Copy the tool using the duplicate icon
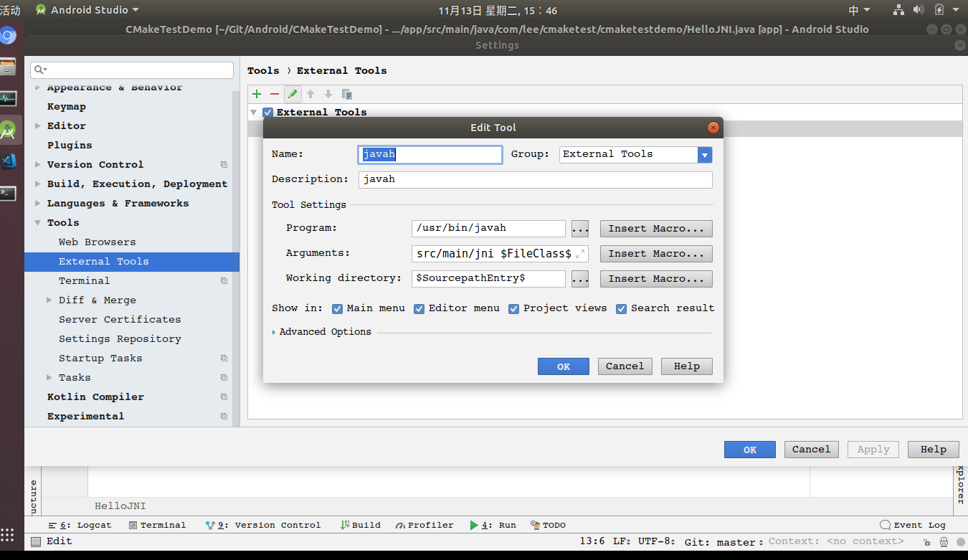Image resolution: width=968 pixels, height=560 pixels. [x=347, y=93]
